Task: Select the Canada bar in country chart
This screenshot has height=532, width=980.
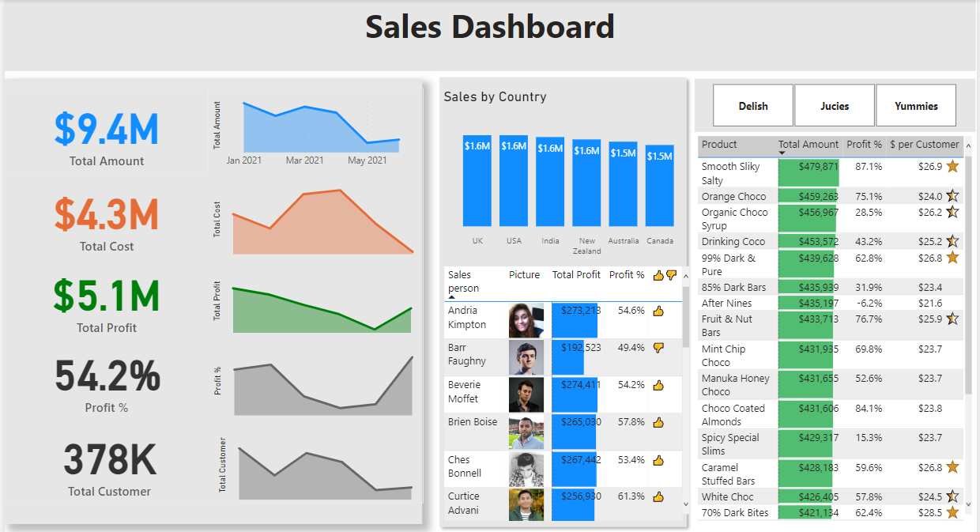Action: click(660, 186)
